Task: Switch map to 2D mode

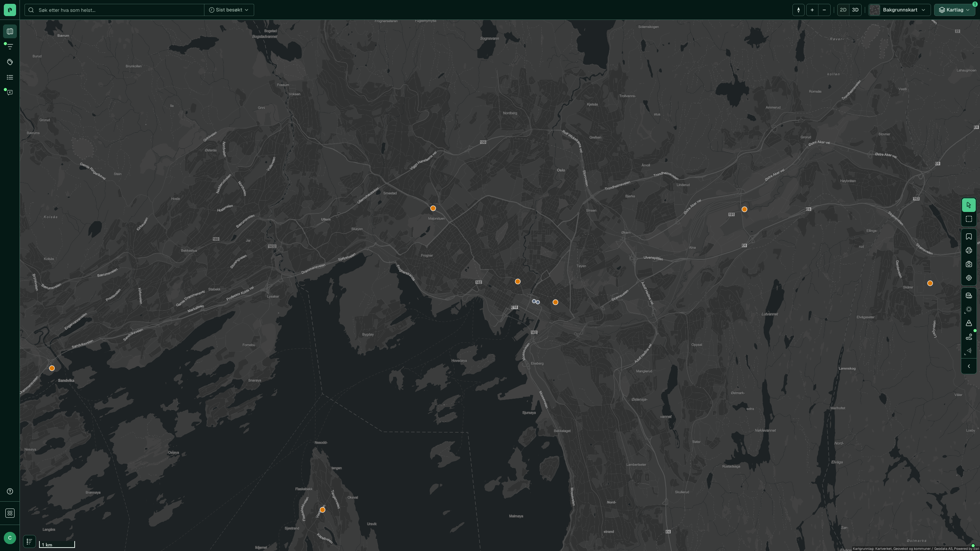Action: 843,10
